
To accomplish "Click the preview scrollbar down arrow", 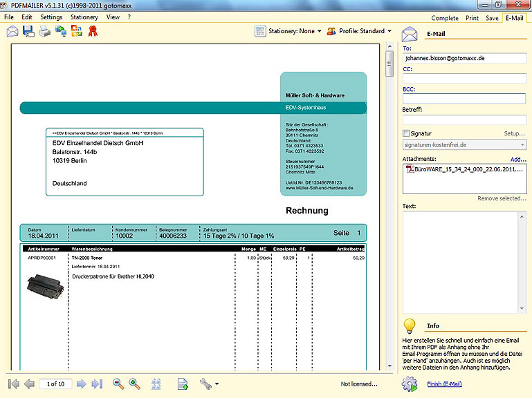I will tap(389, 366).
